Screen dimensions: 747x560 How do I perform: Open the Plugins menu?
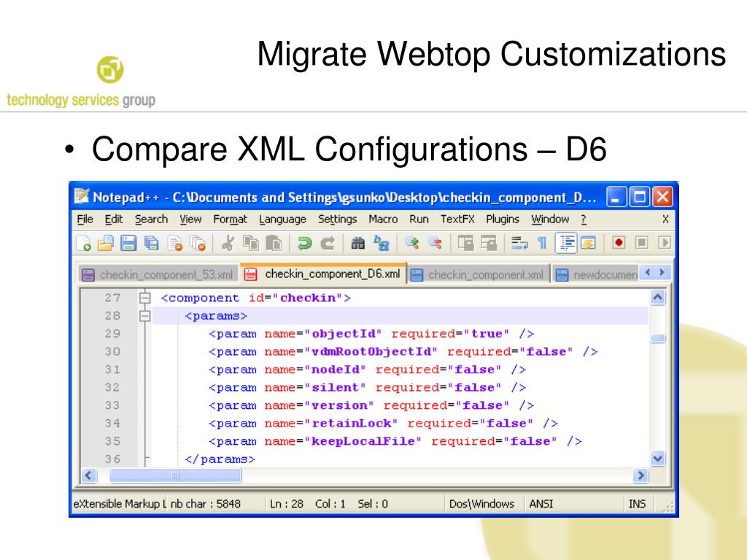[x=502, y=219]
